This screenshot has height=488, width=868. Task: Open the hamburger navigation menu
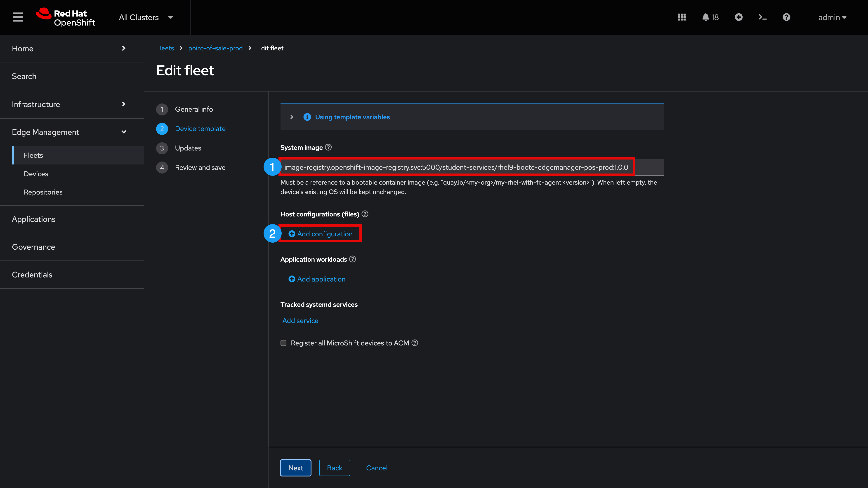[18, 17]
